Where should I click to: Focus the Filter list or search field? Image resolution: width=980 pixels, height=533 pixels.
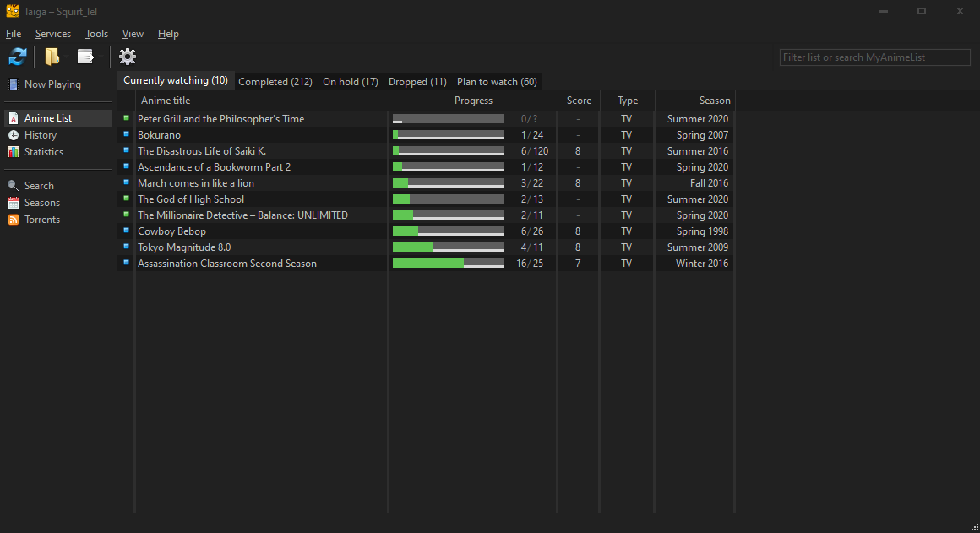point(875,57)
